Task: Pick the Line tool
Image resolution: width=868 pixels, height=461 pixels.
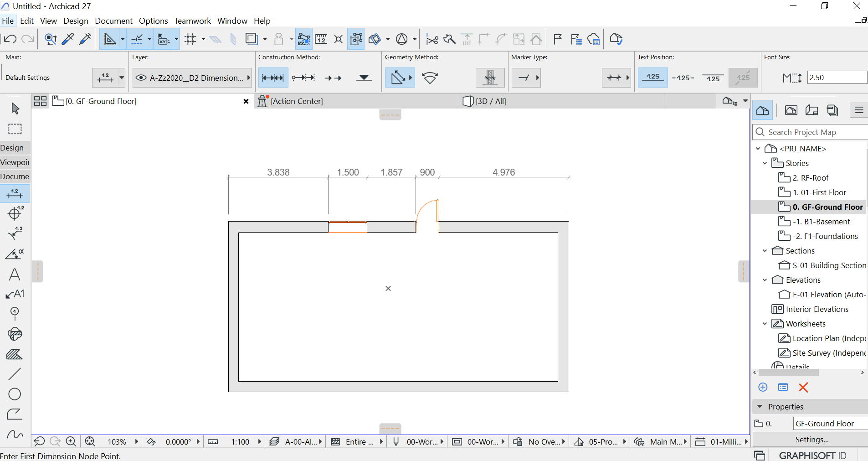Action: pos(15,374)
